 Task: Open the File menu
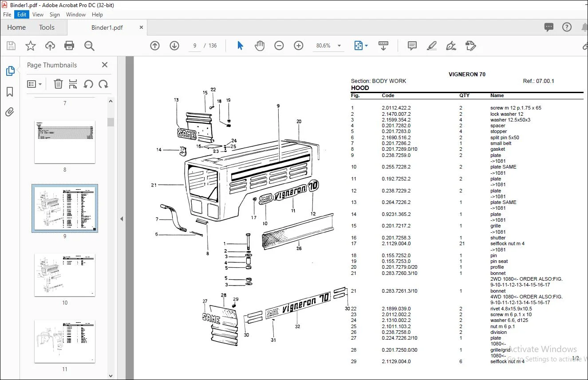7,15
